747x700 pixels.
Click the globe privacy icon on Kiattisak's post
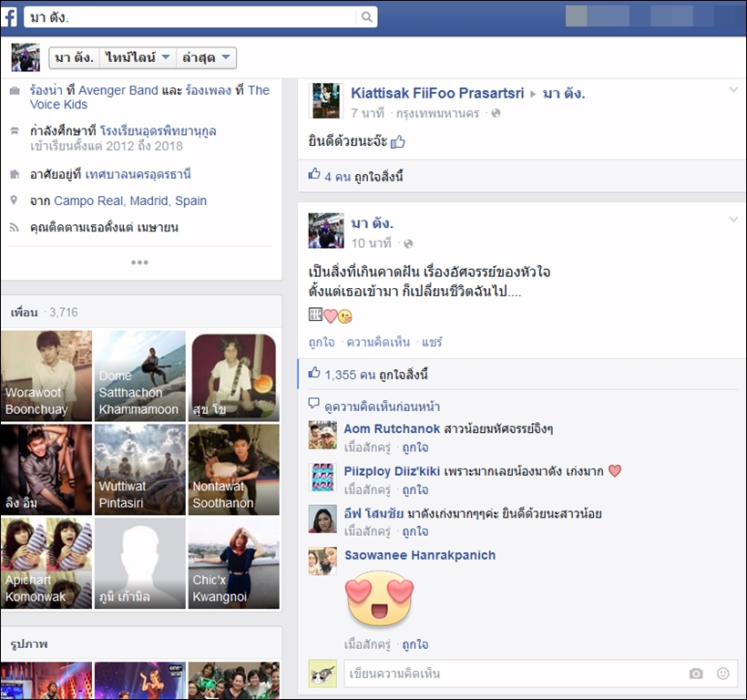(496, 113)
